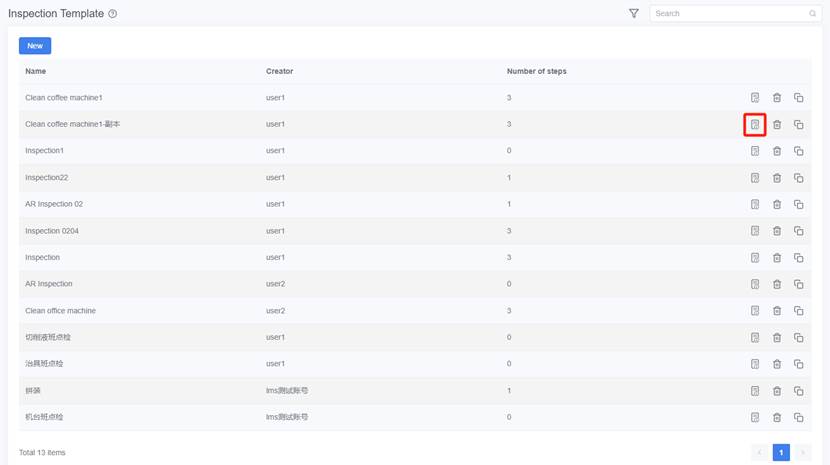This screenshot has height=465, width=830.
Task: Select the Inspection22 name cell
Action: click(x=47, y=177)
